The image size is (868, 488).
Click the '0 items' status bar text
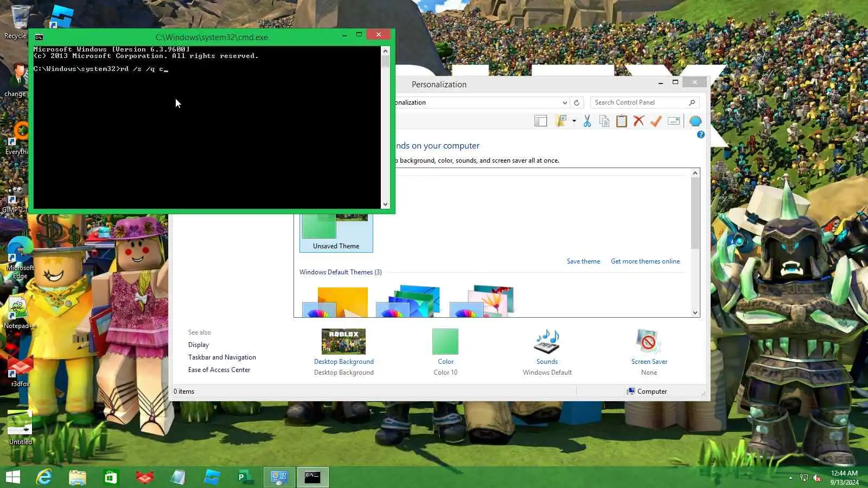[x=184, y=391]
